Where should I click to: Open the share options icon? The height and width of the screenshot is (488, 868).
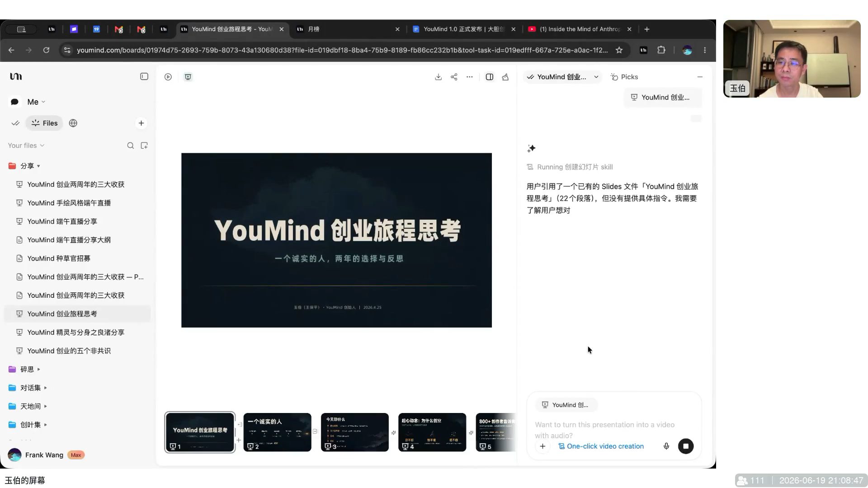point(454,77)
